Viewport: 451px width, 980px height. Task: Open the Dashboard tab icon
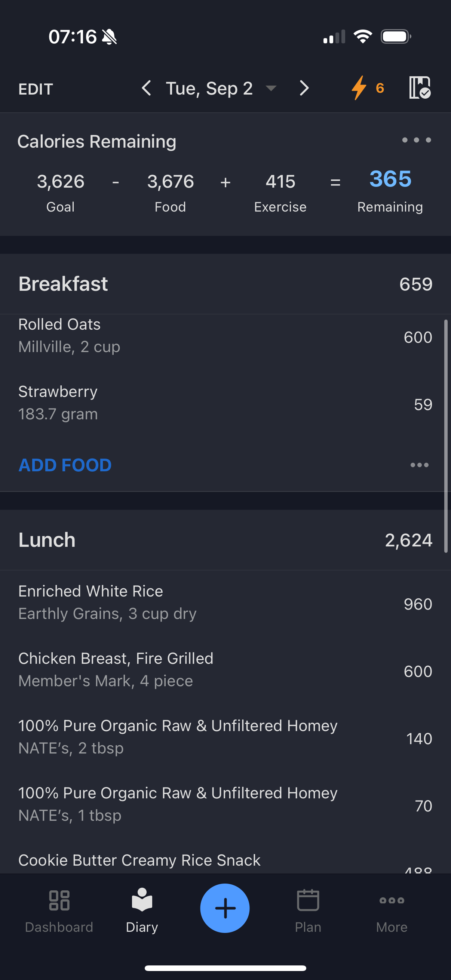point(59,900)
